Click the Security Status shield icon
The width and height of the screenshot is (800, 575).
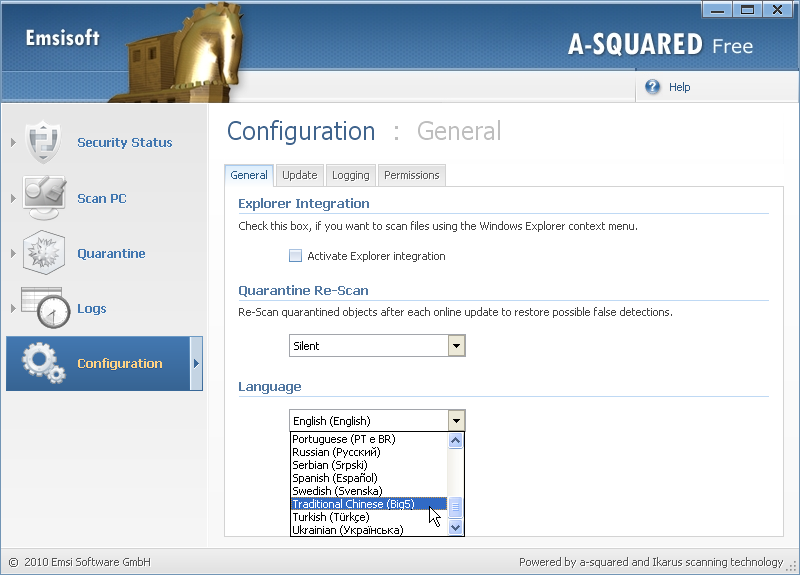[x=43, y=142]
